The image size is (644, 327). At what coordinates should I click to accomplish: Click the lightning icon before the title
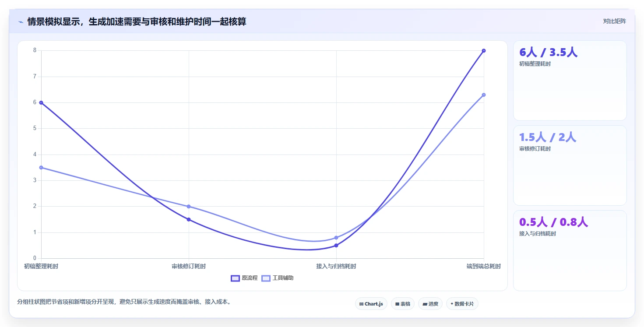21,21
